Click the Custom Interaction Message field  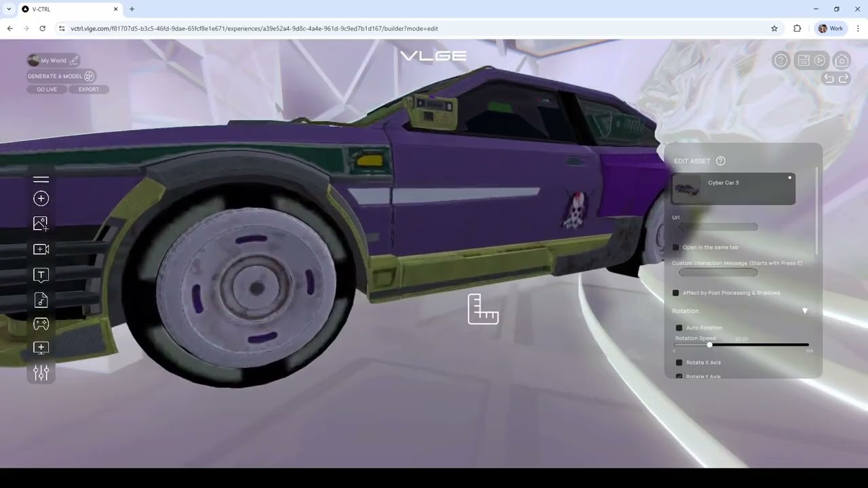click(718, 272)
